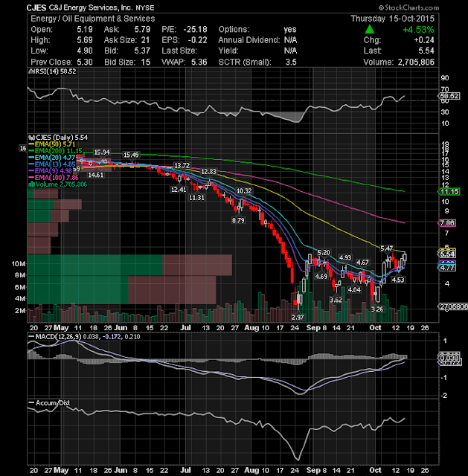This screenshot has height=476, width=468.
Task: Click the 5.20 September high label
Action: [324, 253]
